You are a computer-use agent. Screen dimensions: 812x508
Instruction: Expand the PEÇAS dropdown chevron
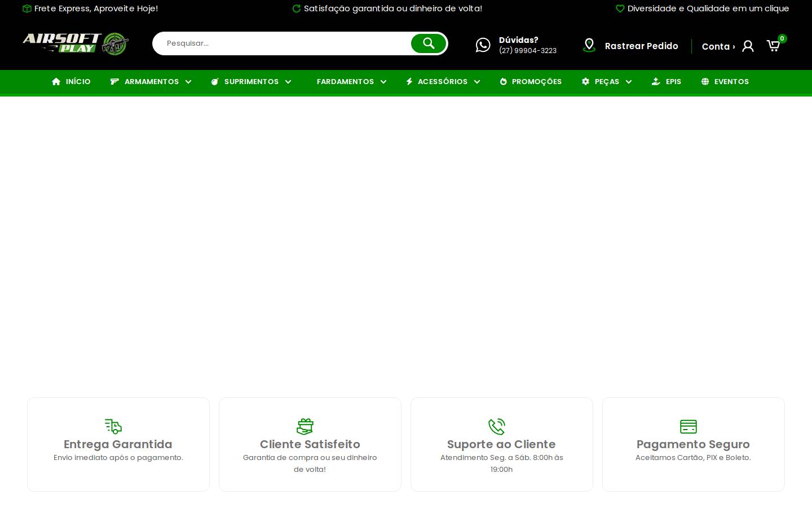coord(629,82)
